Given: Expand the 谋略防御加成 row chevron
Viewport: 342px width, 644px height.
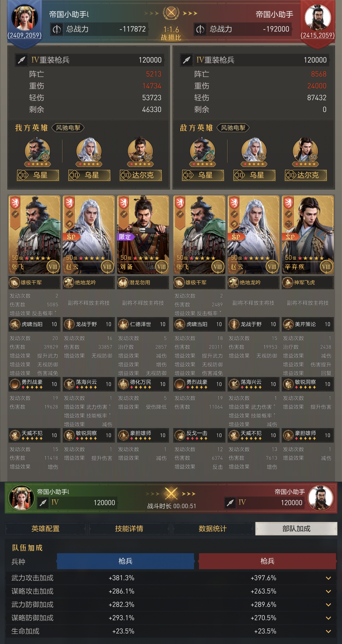Looking at the screenshot, I should pos(328,618).
